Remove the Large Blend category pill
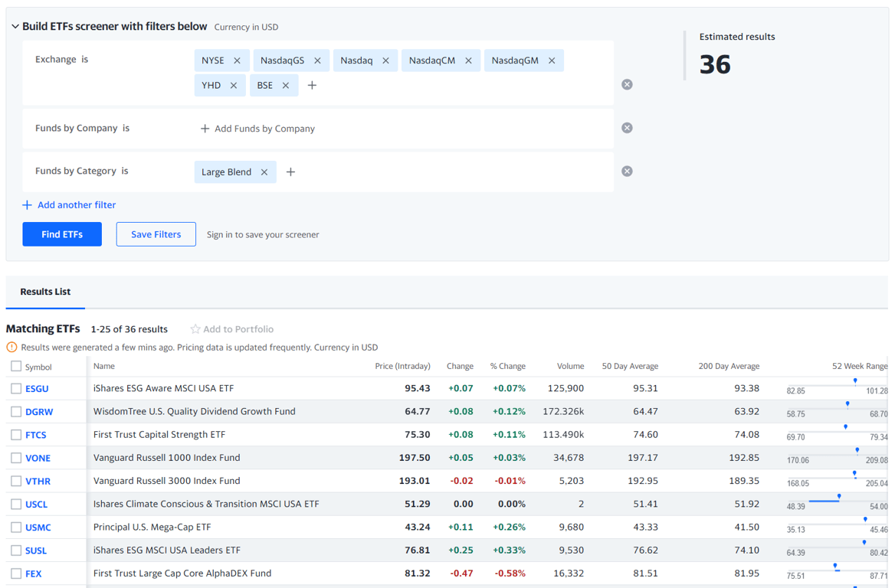 pyautogui.click(x=264, y=171)
